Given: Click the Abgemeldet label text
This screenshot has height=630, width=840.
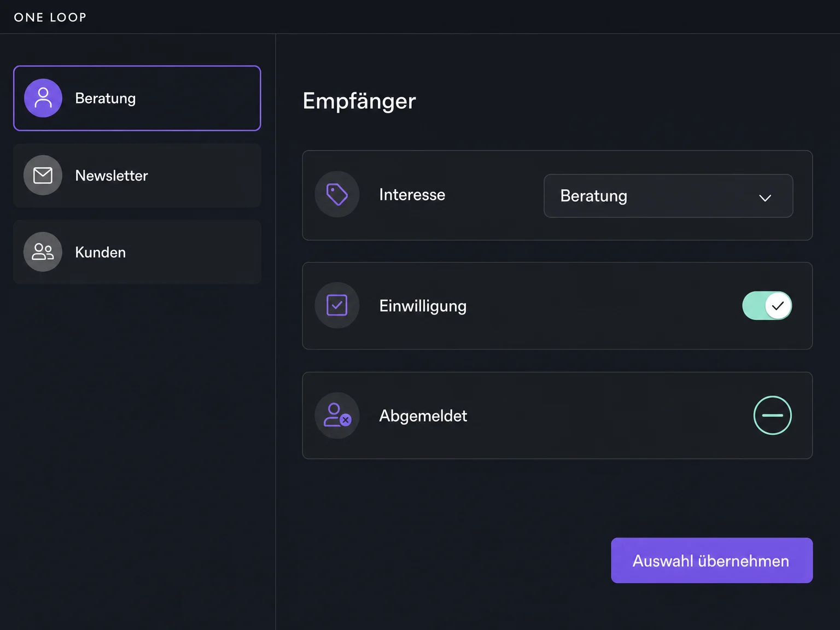Looking at the screenshot, I should [x=423, y=416].
